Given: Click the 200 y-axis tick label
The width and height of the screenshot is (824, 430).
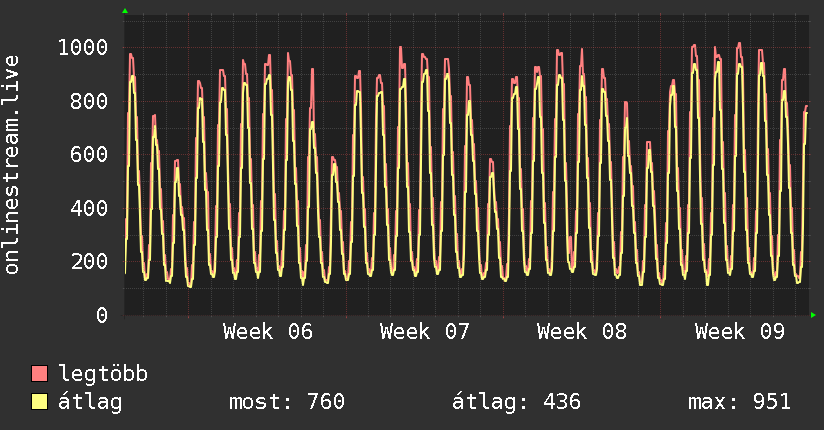Looking at the screenshot, I should (x=88, y=262).
